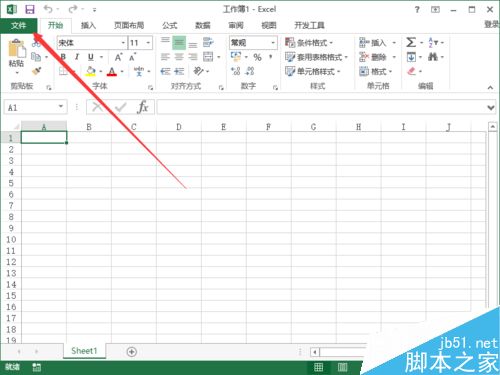Open Sort and Filter A-Z icon
The height and width of the screenshot is (375, 500).
coord(433,43)
